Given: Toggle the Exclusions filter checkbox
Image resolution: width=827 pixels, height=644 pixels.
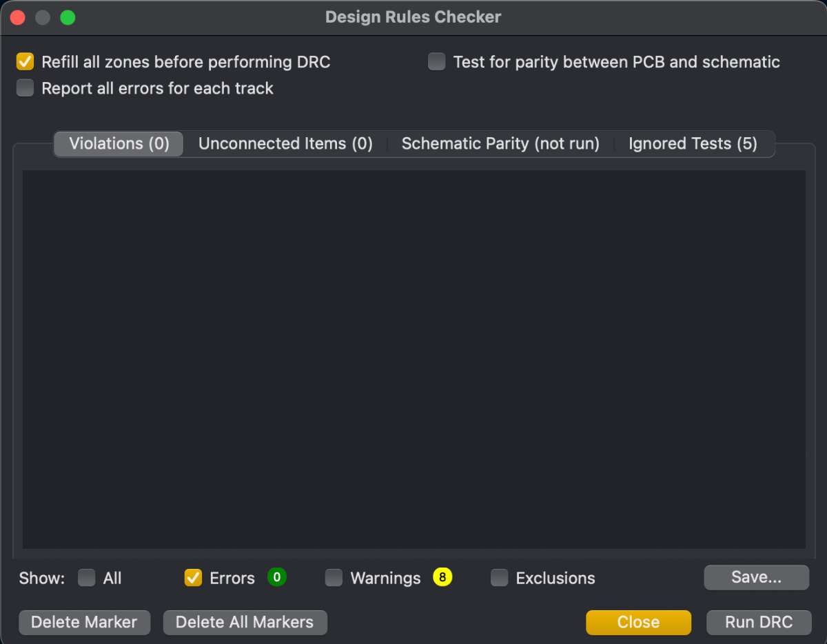Looking at the screenshot, I should pos(500,578).
